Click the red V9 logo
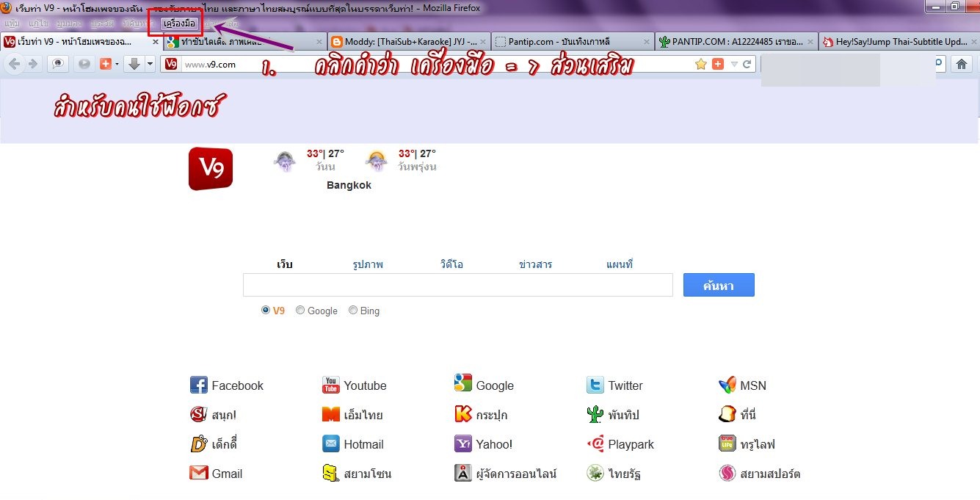The height and width of the screenshot is (500, 980). tap(211, 169)
